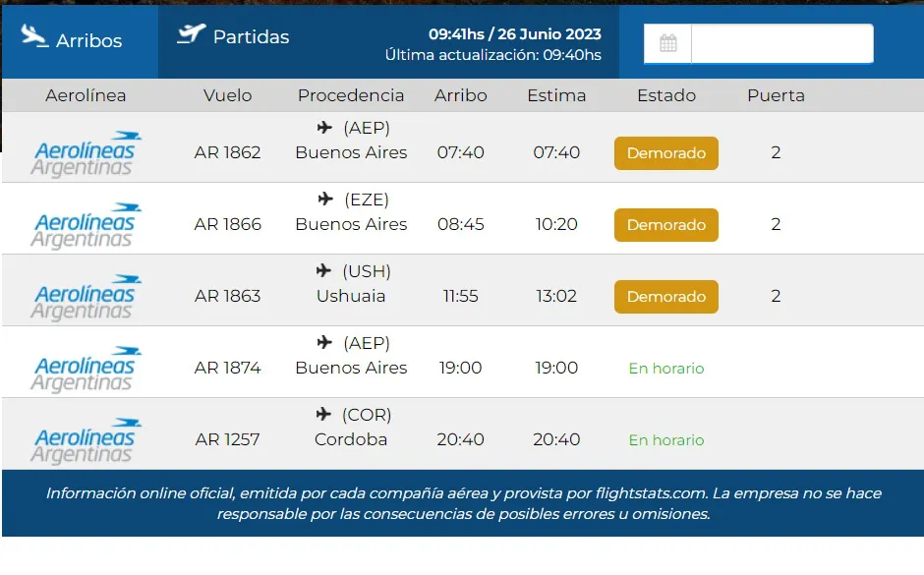This screenshot has height=575, width=924.
Task: Click the plane icon next to (COR)
Action: 323,414
